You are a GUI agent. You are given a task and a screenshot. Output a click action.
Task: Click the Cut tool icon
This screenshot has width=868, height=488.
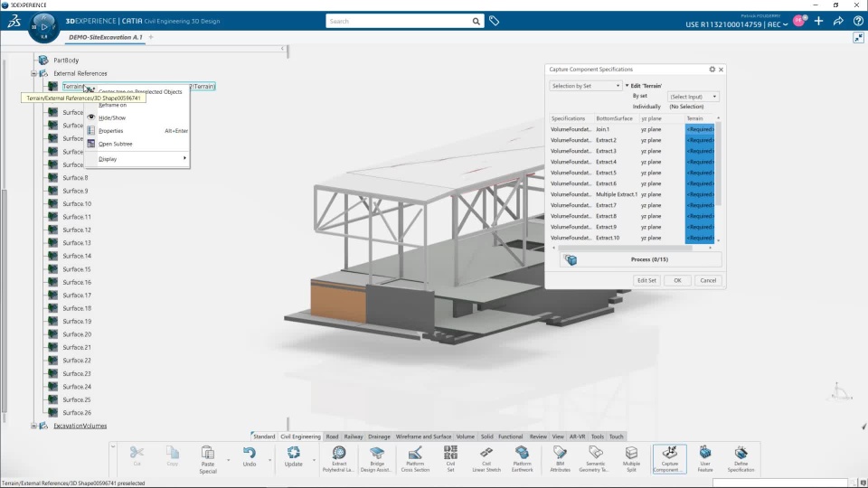point(137,453)
